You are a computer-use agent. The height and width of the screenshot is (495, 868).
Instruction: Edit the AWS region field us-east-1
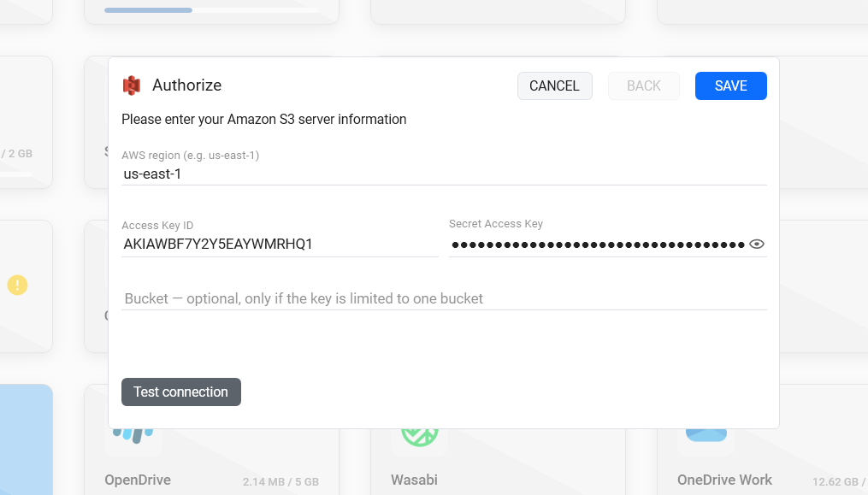(444, 174)
